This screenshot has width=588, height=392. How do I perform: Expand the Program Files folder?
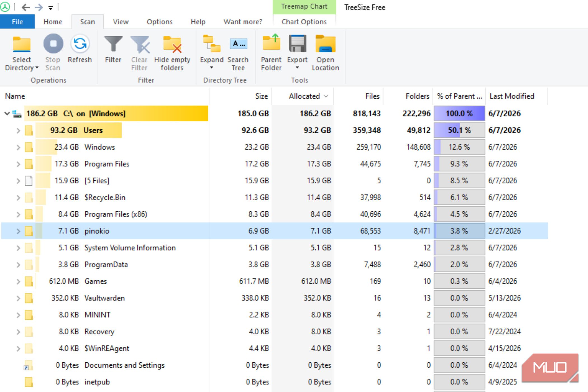[x=18, y=164]
